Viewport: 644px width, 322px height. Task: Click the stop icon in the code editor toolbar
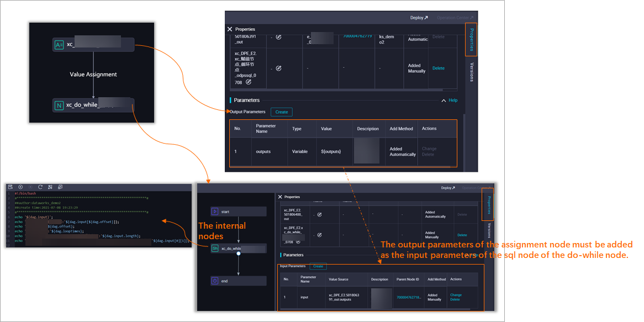click(x=30, y=187)
